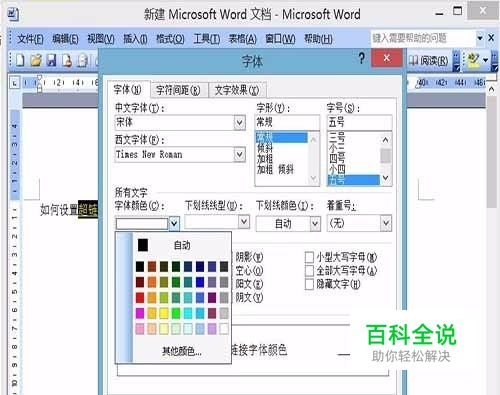Viewport: 500px width, 395px height.
Task: Pick the yellow color swatch
Action: (x=164, y=313)
